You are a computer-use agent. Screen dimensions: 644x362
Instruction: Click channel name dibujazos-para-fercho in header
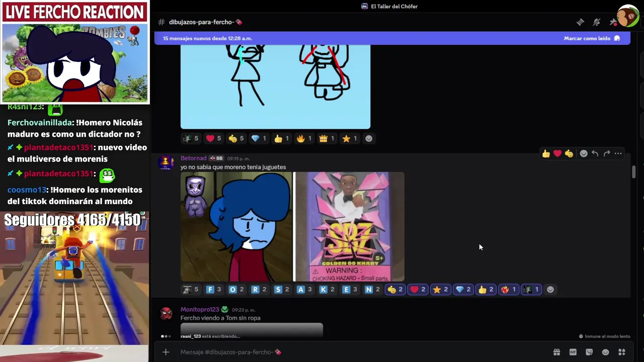tap(205, 22)
